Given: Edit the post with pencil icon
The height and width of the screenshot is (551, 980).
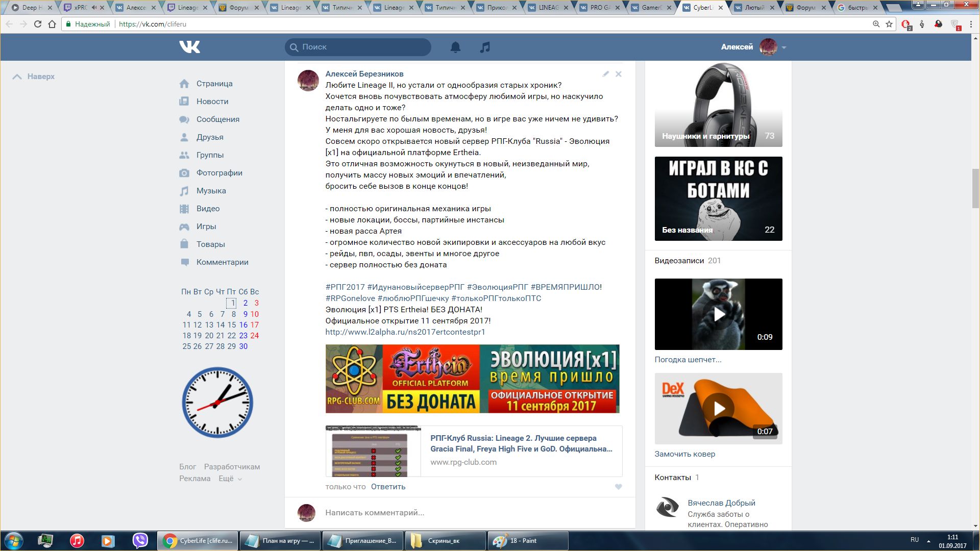Looking at the screenshot, I should point(605,74).
